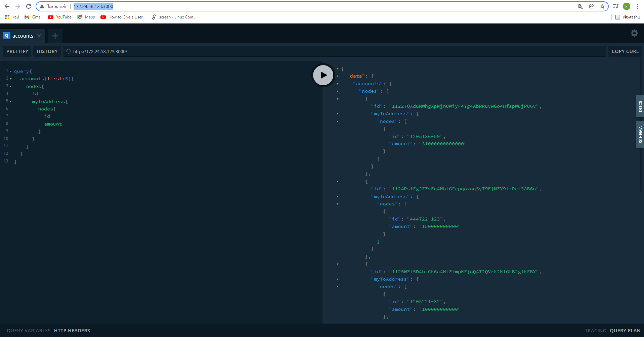This screenshot has height=337, width=644.
Task: Bookmark the page with the star icon
Action: [x=602, y=6]
